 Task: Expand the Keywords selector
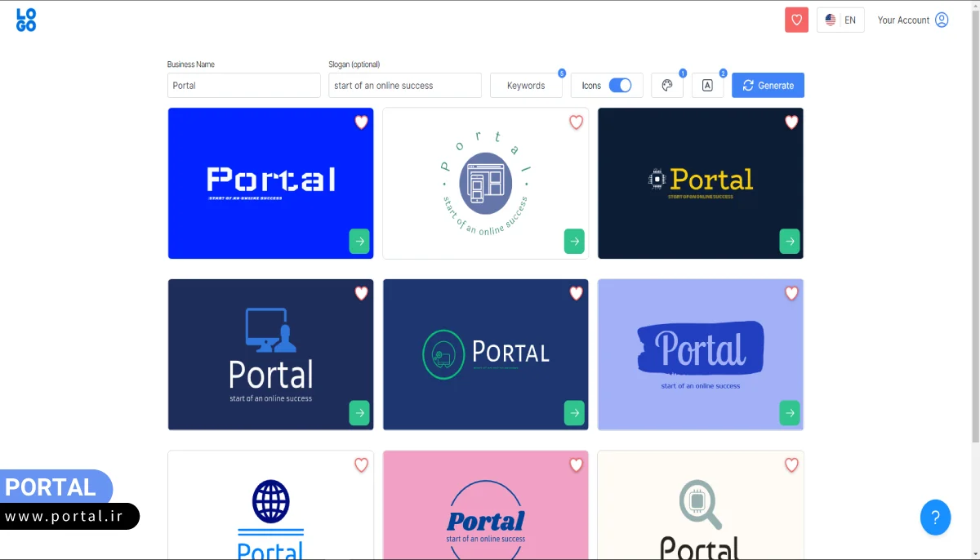(x=526, y=86)
